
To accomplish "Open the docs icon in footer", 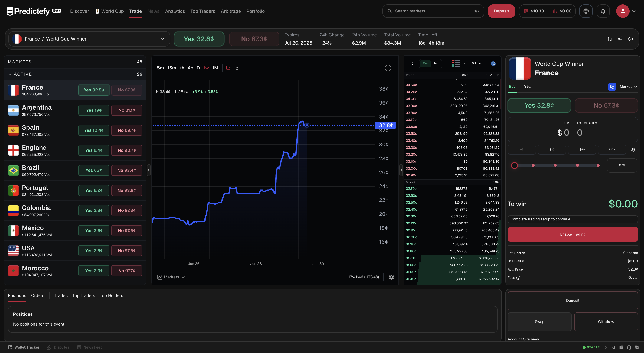I will [x=621, y=347].
